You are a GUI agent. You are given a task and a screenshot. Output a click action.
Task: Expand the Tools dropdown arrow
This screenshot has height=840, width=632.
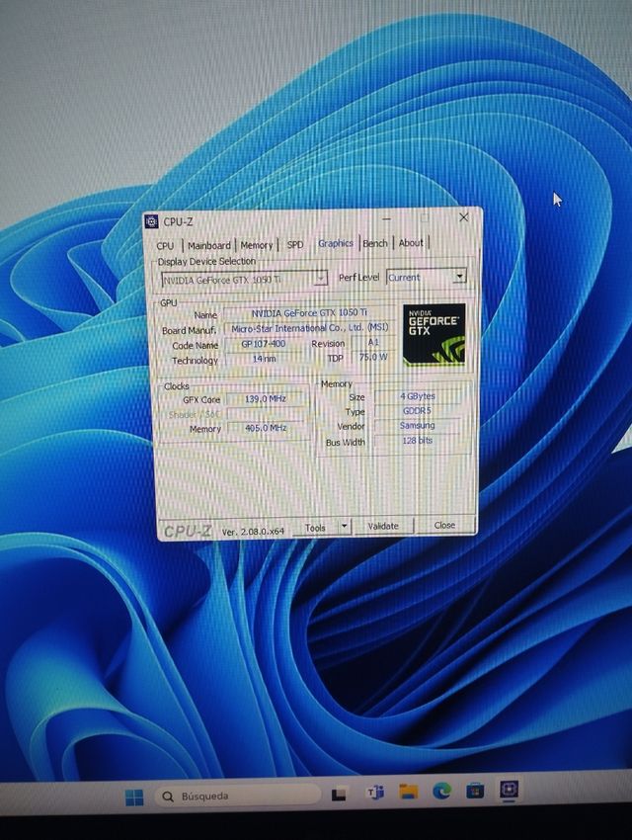tap(343, 527)
